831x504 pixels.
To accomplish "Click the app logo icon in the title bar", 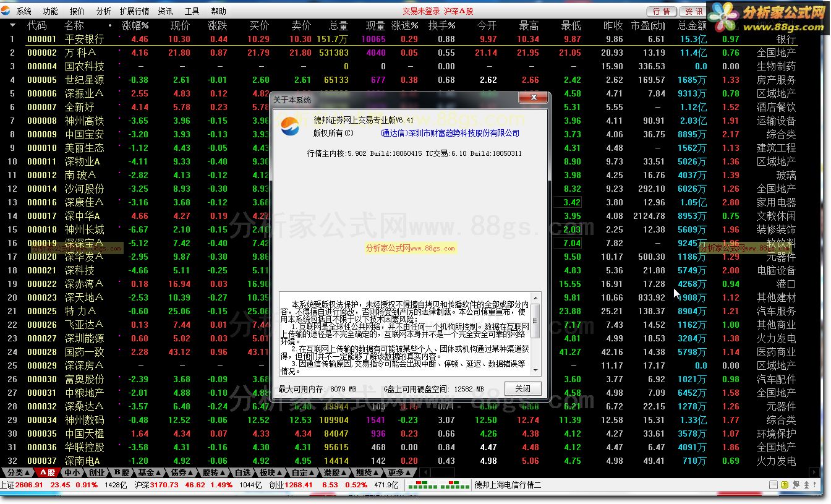I will (7, 11).
